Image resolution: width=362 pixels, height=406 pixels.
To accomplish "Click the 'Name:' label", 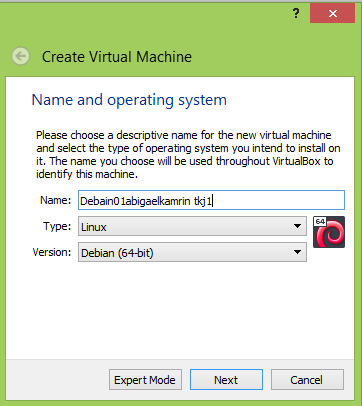I will [x=56, y=200].
